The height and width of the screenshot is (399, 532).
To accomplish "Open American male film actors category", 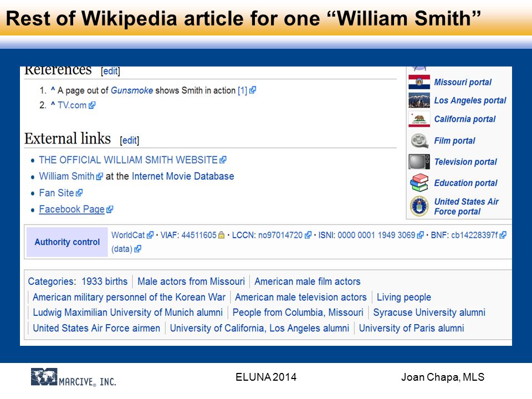I will 308,282.
